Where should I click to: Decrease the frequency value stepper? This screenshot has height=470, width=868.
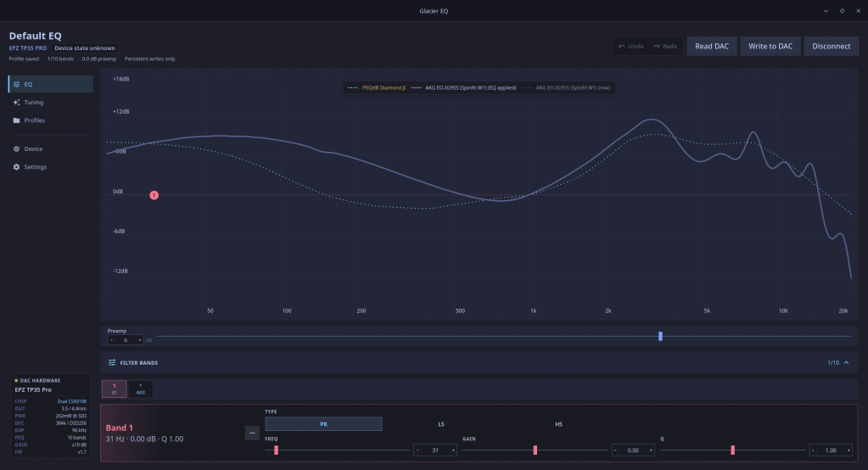coord(417,450)
